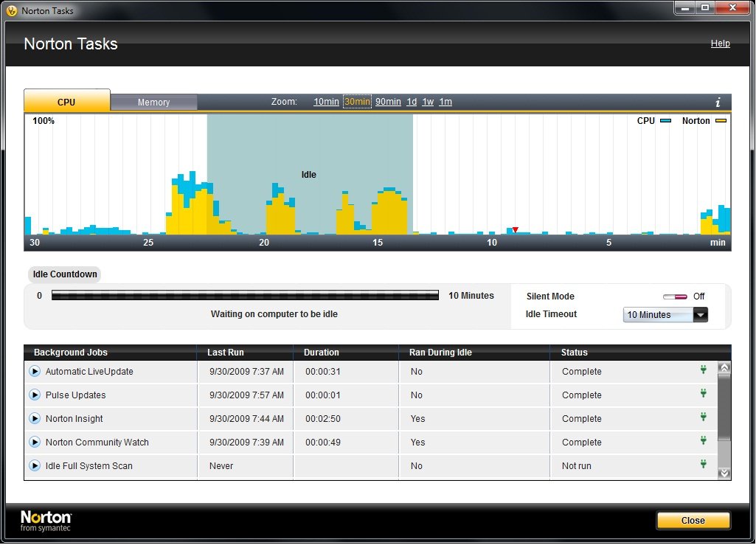Click the 'Idle' label in the graph

click(308, 176)
